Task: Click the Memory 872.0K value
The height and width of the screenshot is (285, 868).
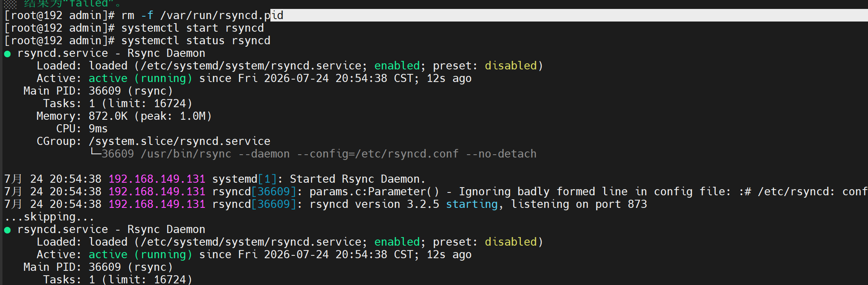Action: [x=108, y=116]
